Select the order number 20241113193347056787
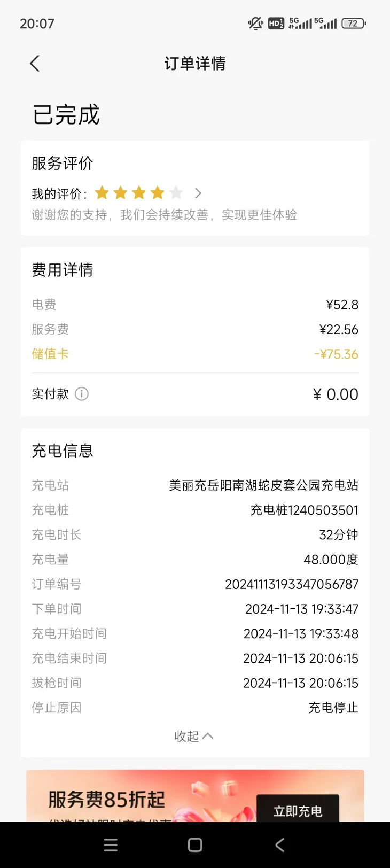 [292, 584]
